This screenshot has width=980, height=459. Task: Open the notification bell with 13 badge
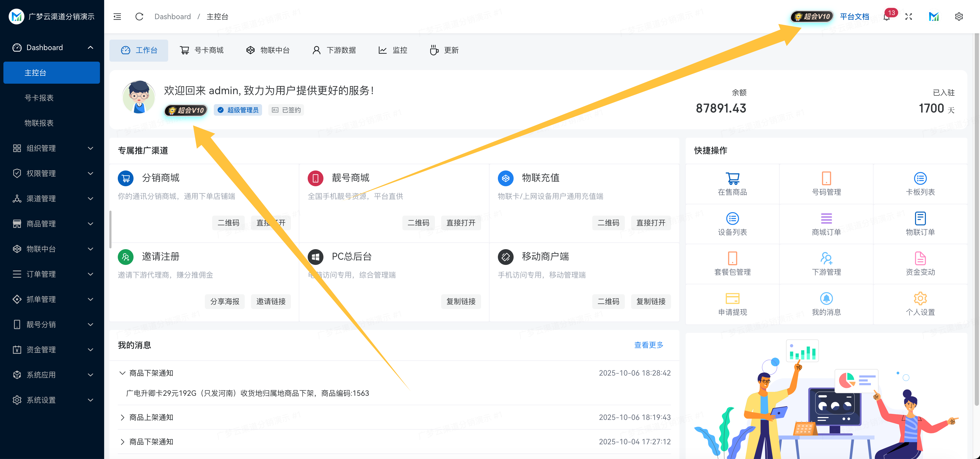click(x=887, y=17)
